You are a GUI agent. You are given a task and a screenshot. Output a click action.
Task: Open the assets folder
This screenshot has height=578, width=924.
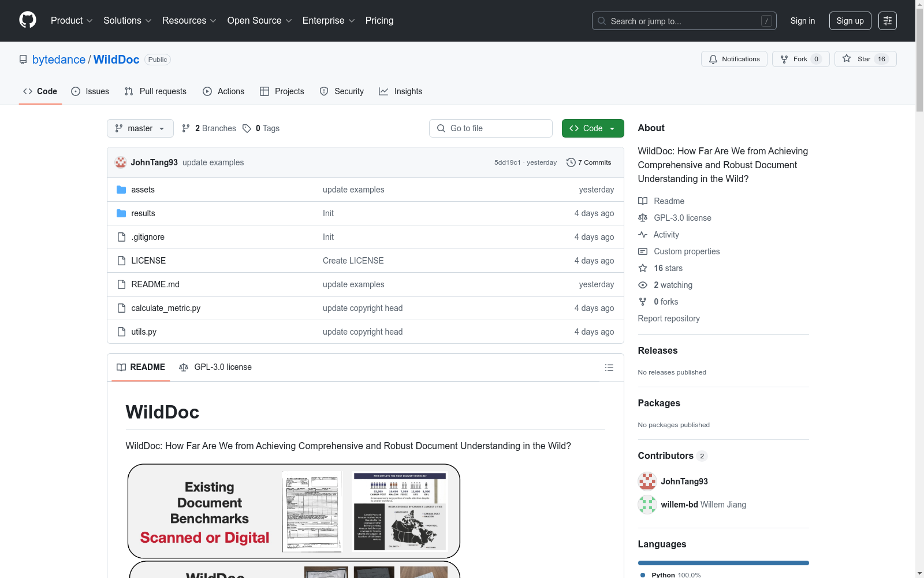click(143, 190)
